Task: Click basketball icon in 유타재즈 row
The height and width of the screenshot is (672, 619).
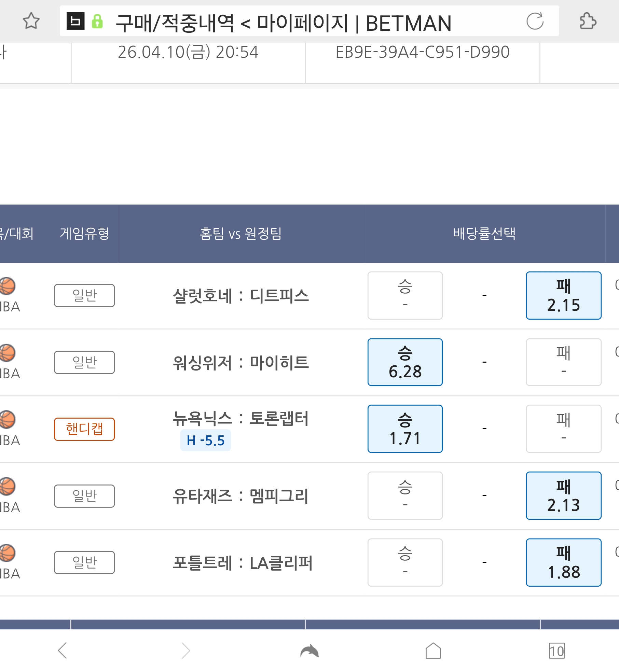Action: point(7,486)
